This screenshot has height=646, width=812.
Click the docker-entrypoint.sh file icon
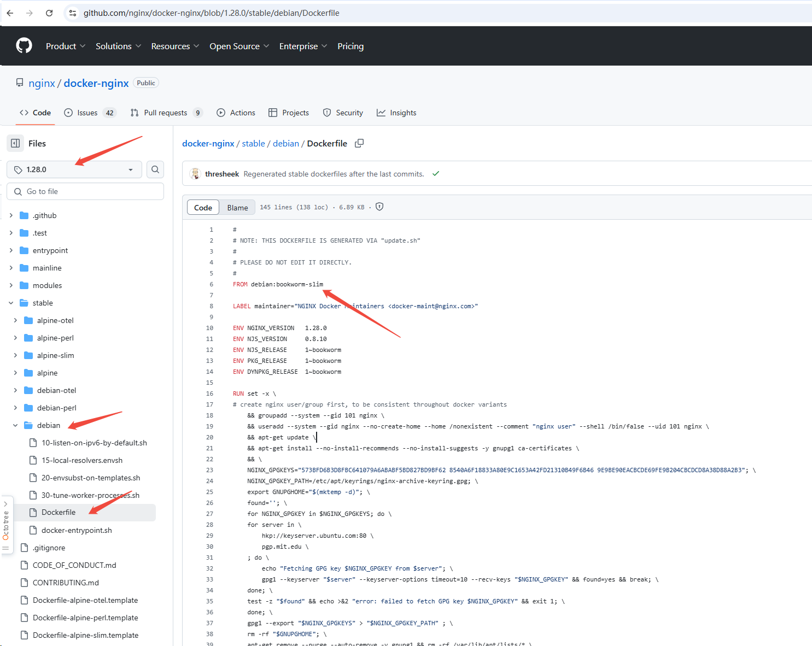click(x=33, y=530)
